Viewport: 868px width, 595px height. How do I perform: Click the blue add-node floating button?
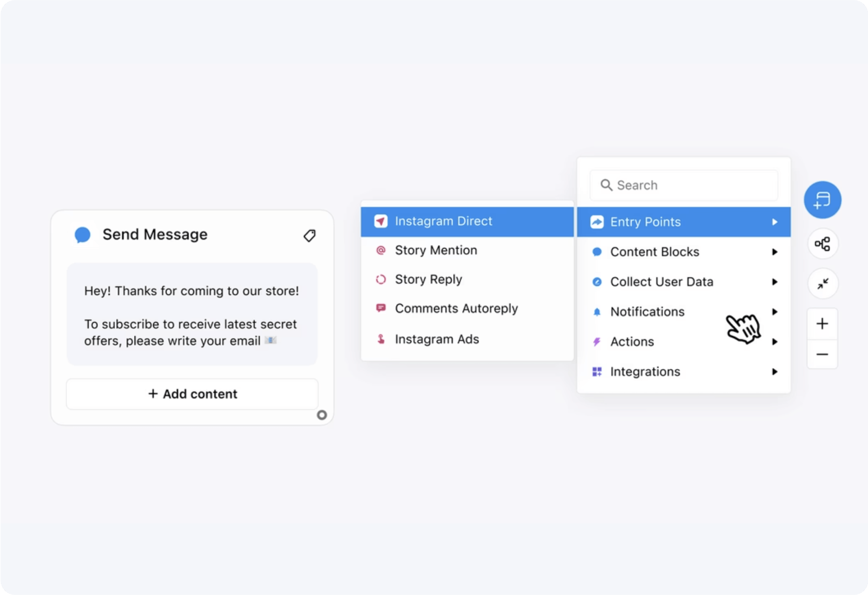pyautogui.click(x=822, y=200)
